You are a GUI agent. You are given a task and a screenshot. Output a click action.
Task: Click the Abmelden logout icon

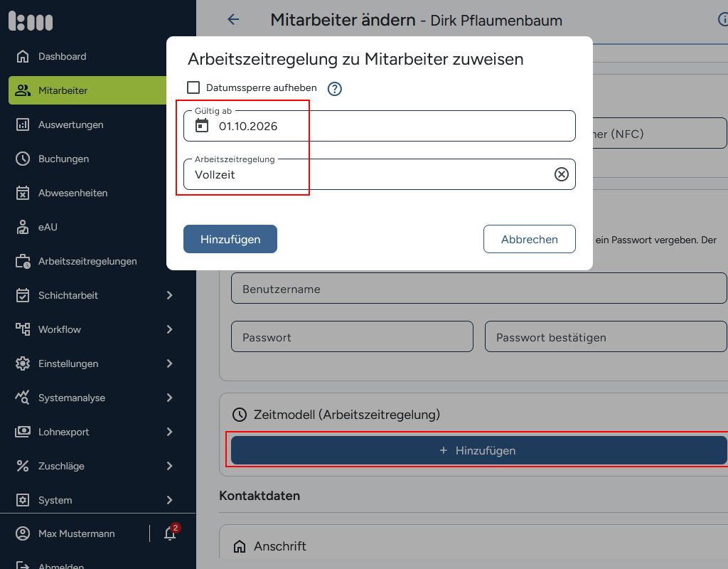click(x=22, y=565)
